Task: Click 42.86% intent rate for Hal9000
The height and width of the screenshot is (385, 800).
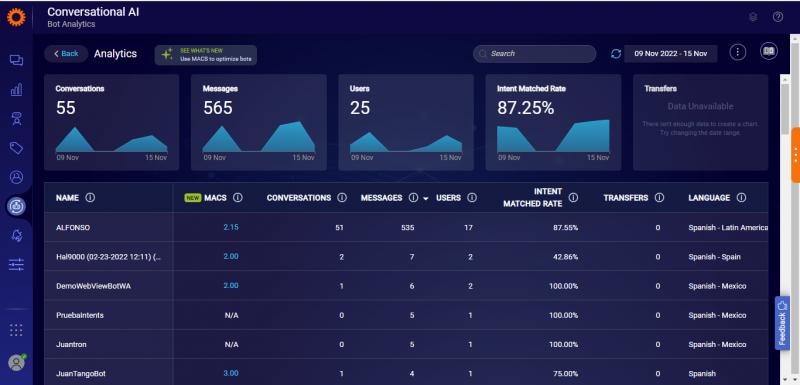Action: coord(565,256)
